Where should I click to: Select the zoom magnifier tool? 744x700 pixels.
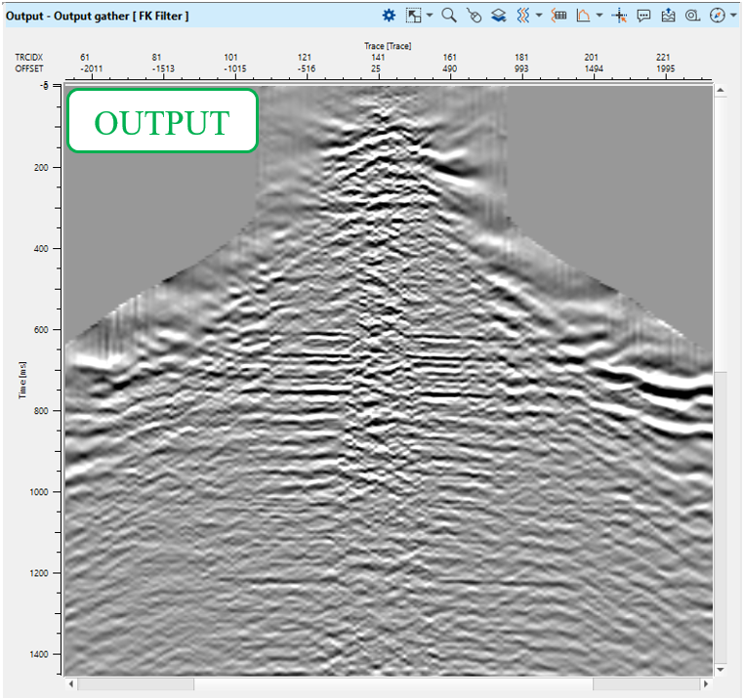449,16
